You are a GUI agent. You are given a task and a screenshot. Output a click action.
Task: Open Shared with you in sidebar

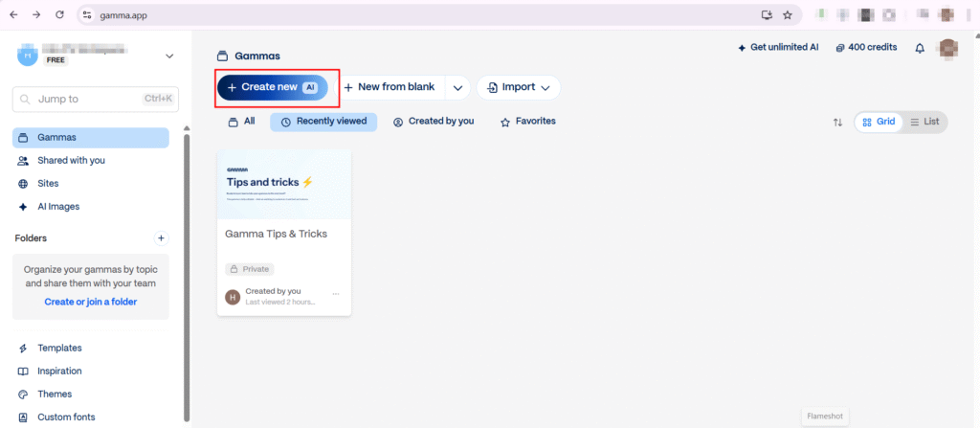point(91,161)
